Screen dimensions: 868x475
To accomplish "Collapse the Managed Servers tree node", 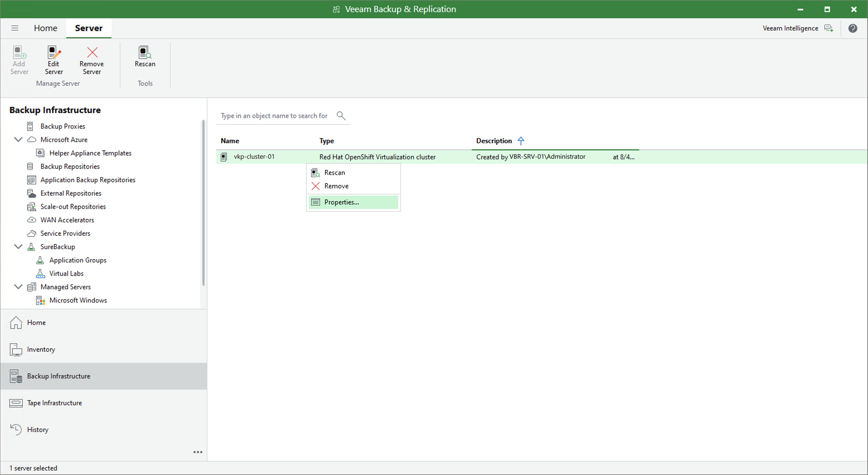I will [18, 287].
